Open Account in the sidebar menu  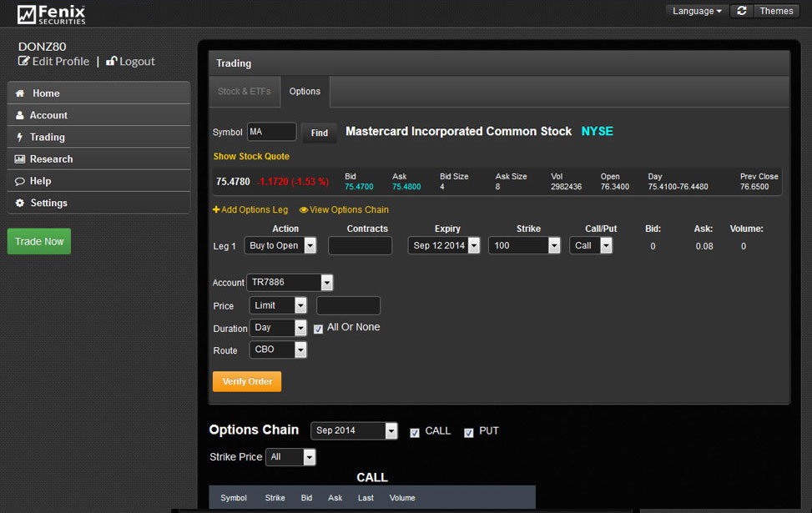[x=99, y=115]
